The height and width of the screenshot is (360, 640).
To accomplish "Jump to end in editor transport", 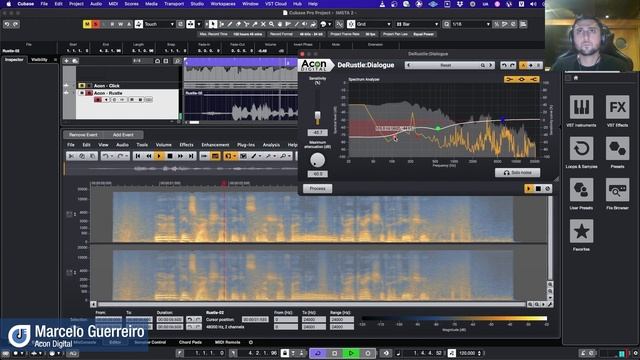I will pos(191,156).
